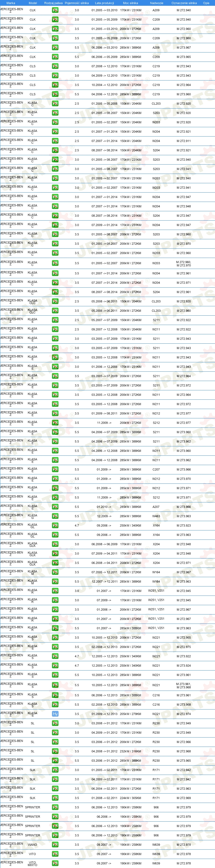Click the Oznaczenie silnika column header
Viewport: 215px width, 868px height.
pos(184,3)
